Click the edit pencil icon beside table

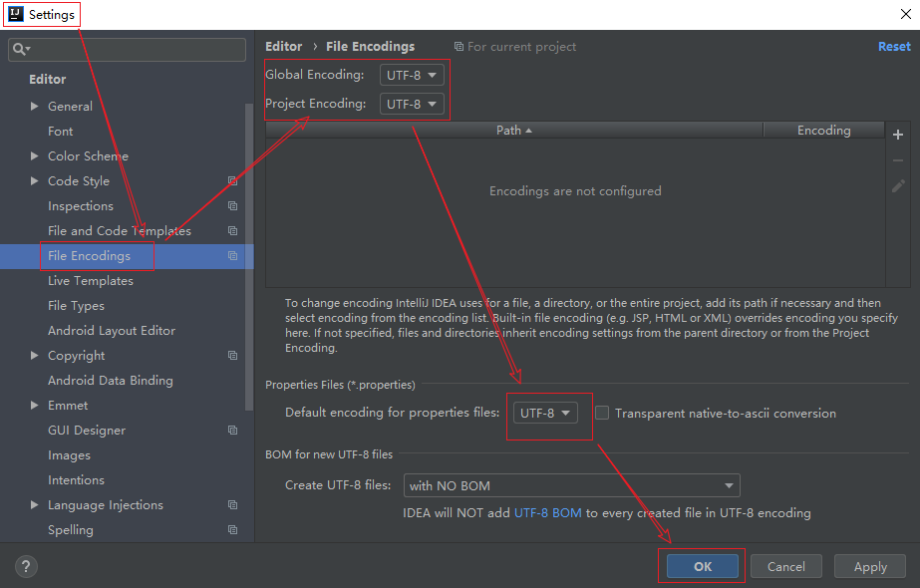898,186
